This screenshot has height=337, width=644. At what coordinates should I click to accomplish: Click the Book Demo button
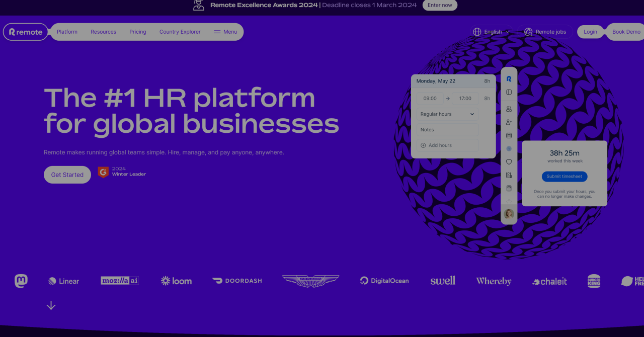click(x=626, y=32)
